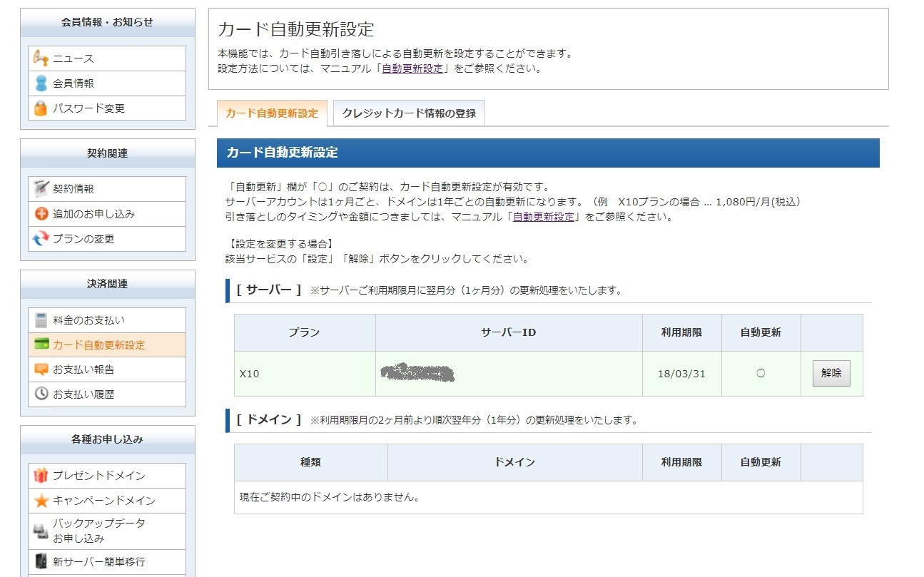This screenshot has width=924, height=577.
Task: Open お支払い報告 menu entry
Action: pyautogui.click(x=107, y=369)
